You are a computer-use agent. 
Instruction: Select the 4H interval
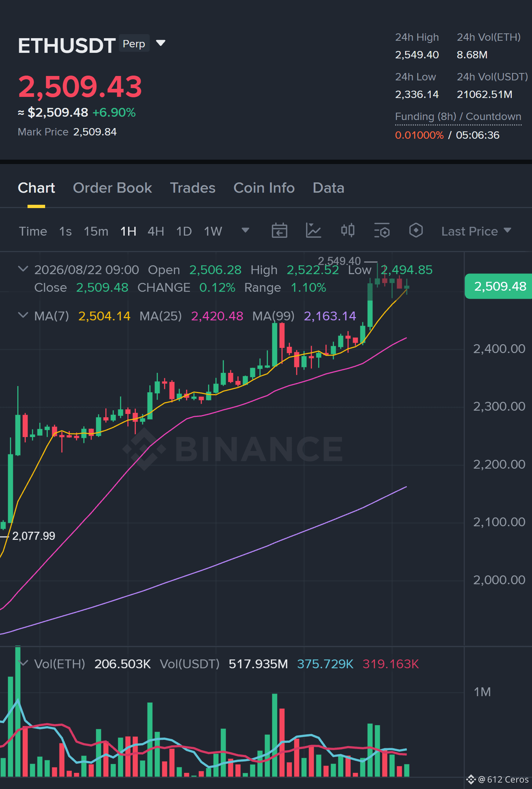(156, 231)
